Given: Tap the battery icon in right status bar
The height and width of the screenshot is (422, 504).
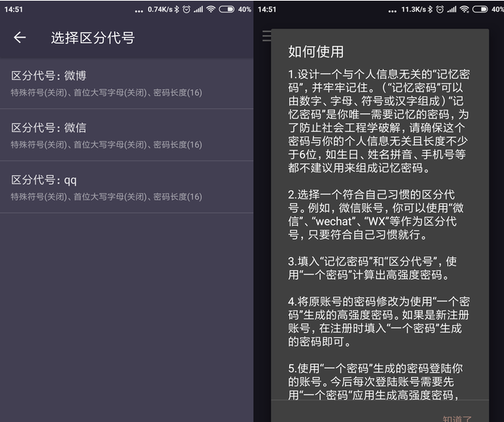Looking at the screenshot, I should pos(480,9).
